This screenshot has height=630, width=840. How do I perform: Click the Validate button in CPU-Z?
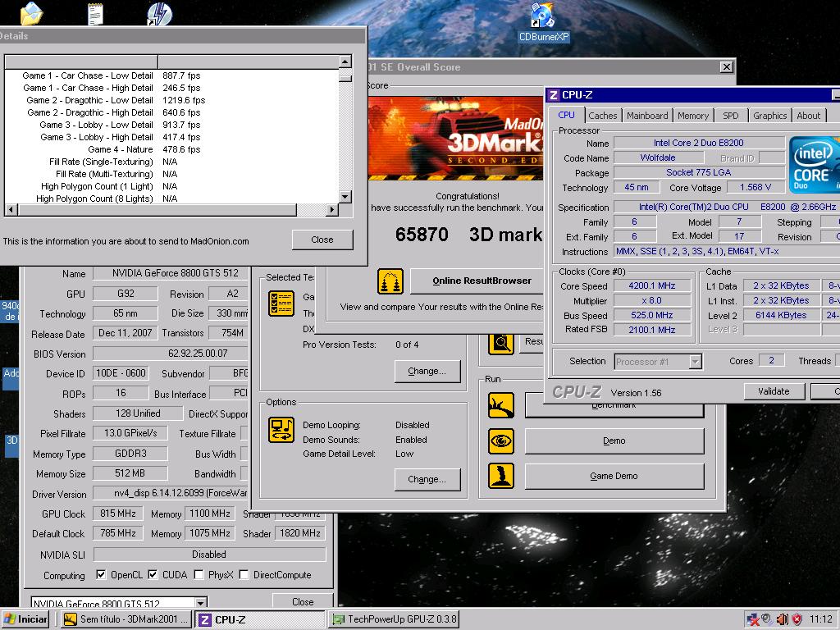click(774, 391)
